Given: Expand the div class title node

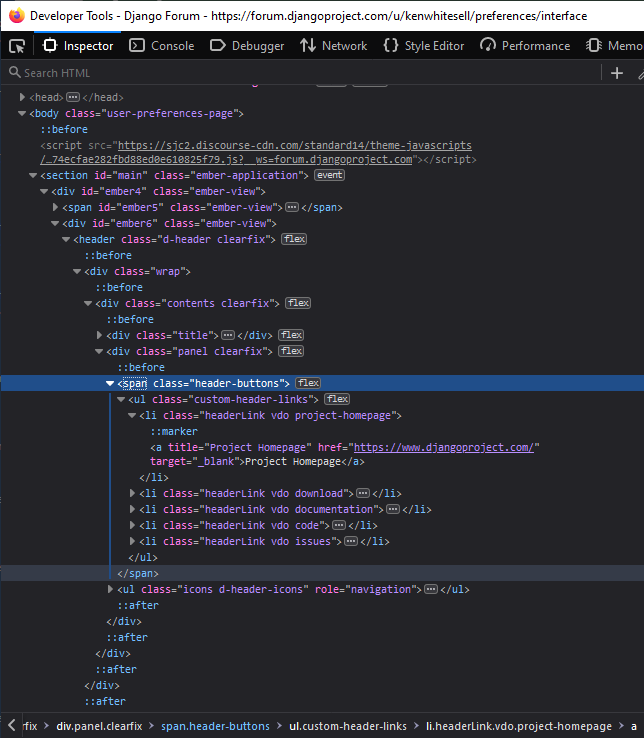Looking at the screenshot, I should [99, 335].
